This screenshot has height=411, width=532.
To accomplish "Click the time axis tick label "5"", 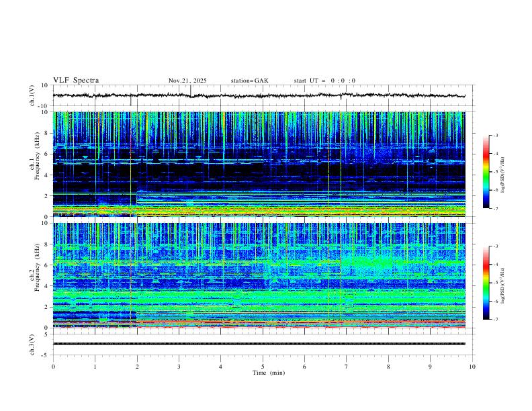I will tap(263, 367).
